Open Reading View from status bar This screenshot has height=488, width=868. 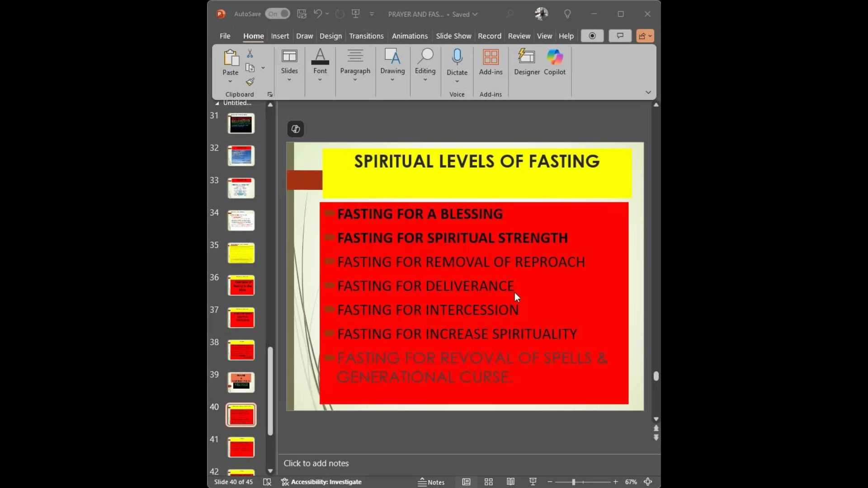[510, 482]
